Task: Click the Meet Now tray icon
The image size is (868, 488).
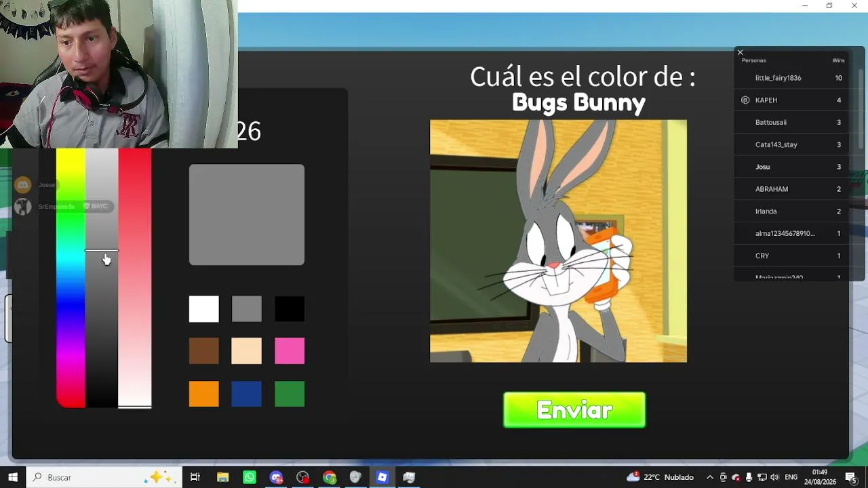Action: pos(723,477)
